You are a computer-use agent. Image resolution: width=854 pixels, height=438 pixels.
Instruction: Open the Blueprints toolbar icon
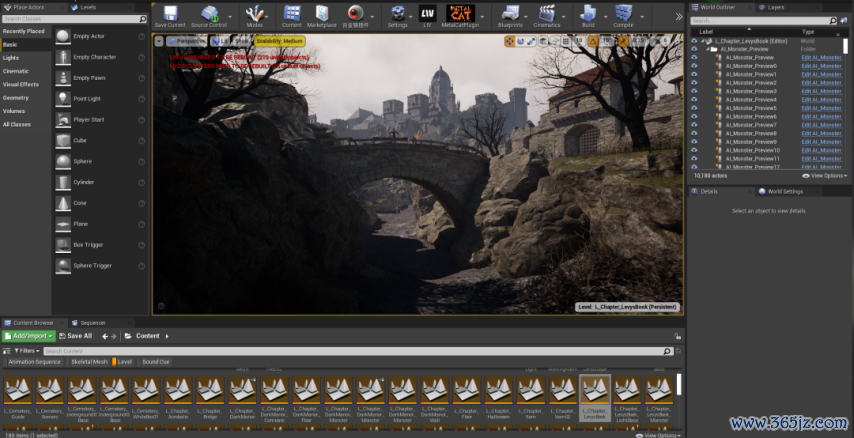click(509, 16)
